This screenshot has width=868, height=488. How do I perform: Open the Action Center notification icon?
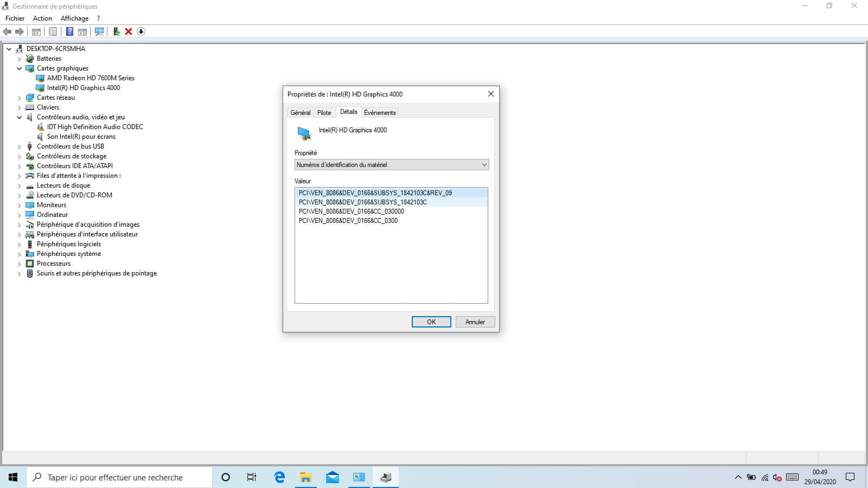point(850,477)
